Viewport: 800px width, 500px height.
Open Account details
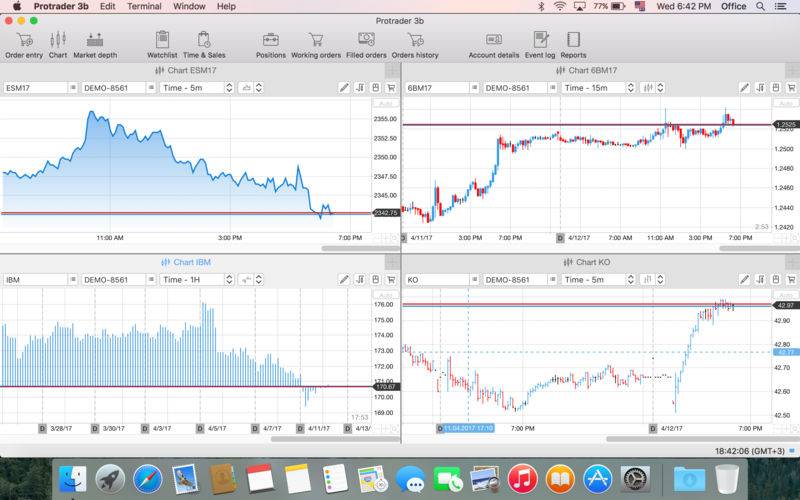[494, 45]
